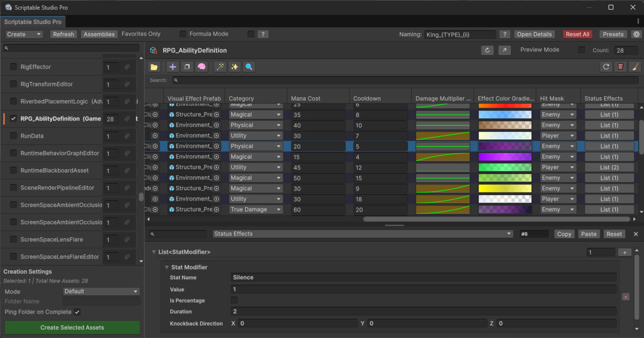Screen dimensions: 644x338
Task: Click the trash icon above the table
Action: click(x=620, y=66)
